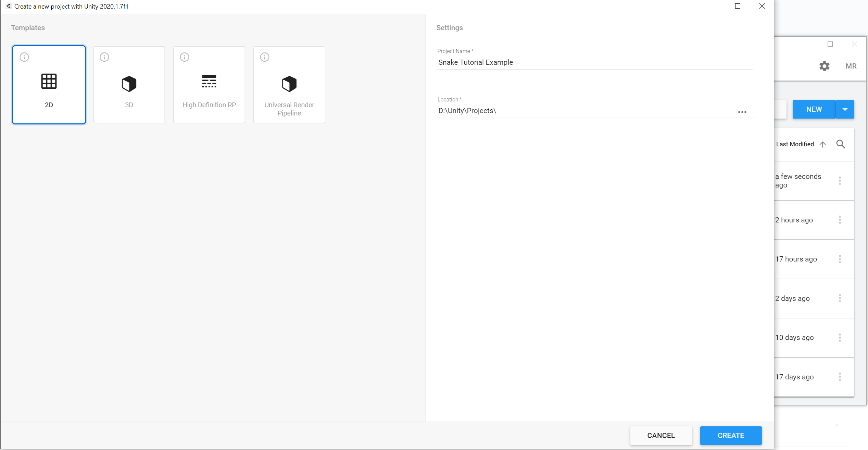This screenshot has width=868, height=450.
Task: Select the 2D grid template
Action: [49, 85]
